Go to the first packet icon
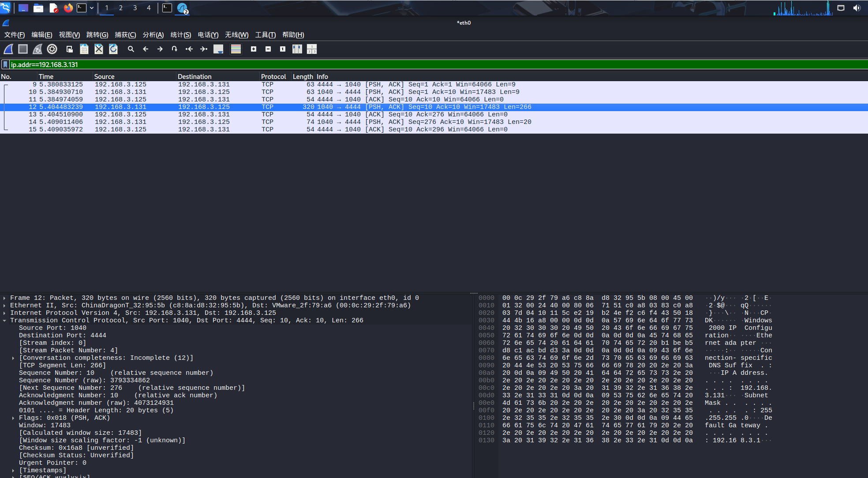Screen dimensions: 868x478 click(189, 49)
